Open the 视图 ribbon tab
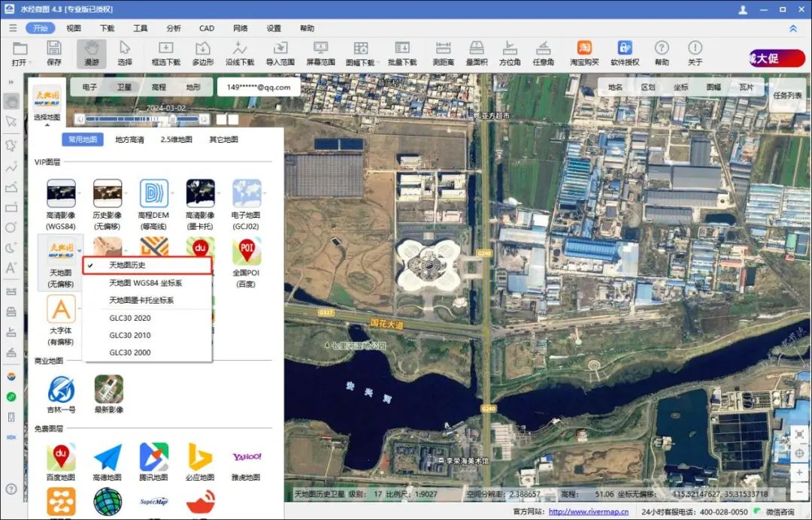 click(x=74, y=28)
